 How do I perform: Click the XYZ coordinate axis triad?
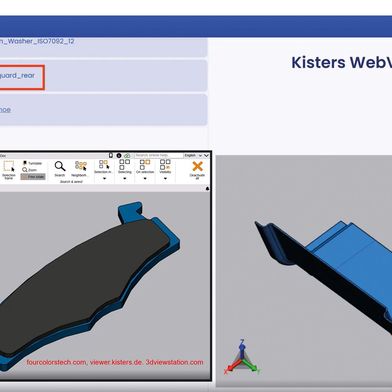click(242, 357)
